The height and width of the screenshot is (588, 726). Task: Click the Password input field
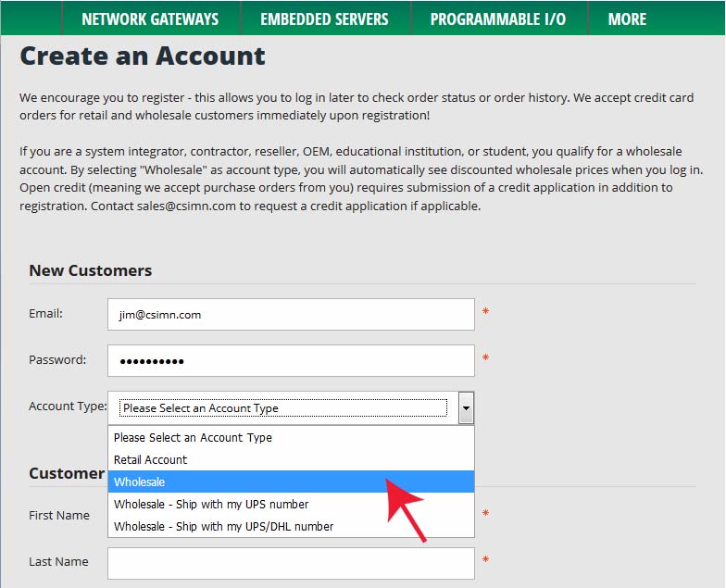point(291,361)
